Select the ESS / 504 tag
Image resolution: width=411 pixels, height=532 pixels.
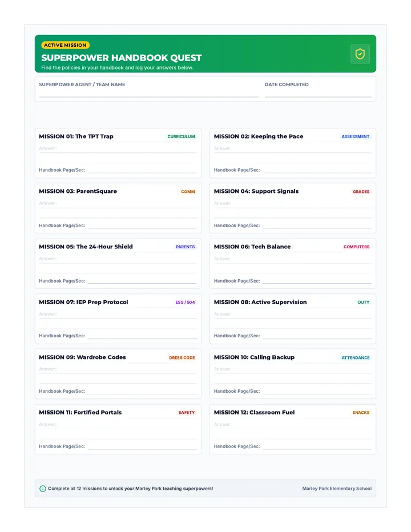click(x=186, y=302)
